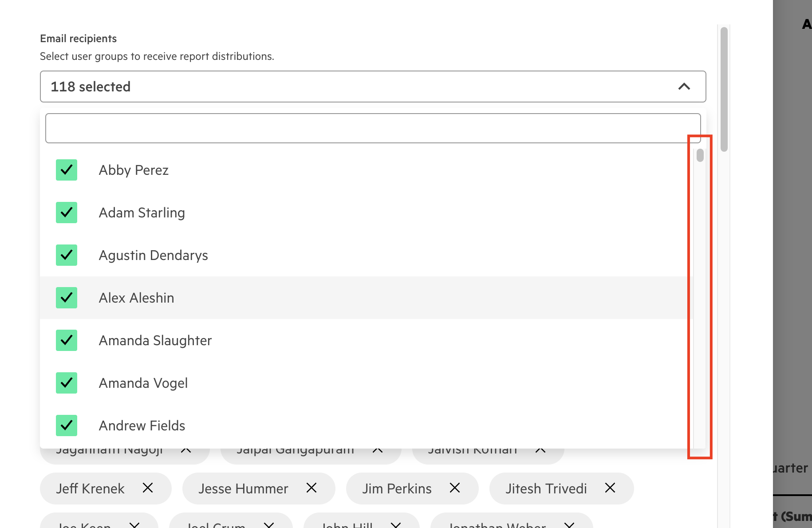Uncheck Abby Perez from recipients
Screen dimensions: 812x528
point(67,170)
